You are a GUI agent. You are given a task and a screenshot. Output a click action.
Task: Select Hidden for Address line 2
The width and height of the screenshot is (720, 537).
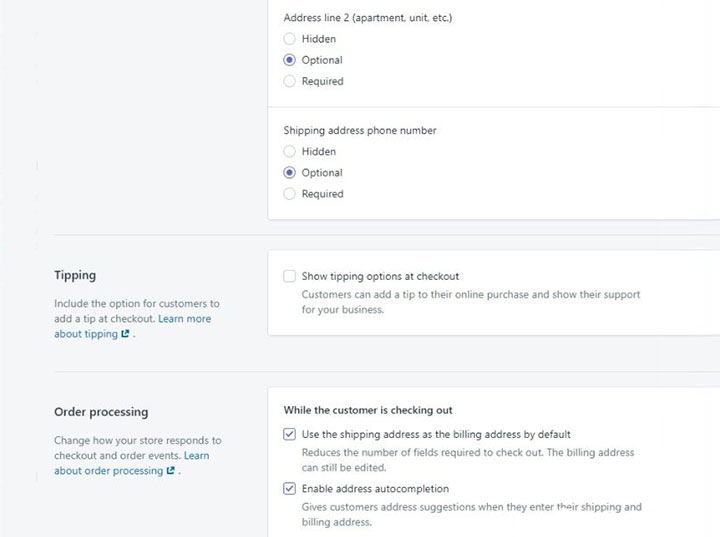[289, 39]
